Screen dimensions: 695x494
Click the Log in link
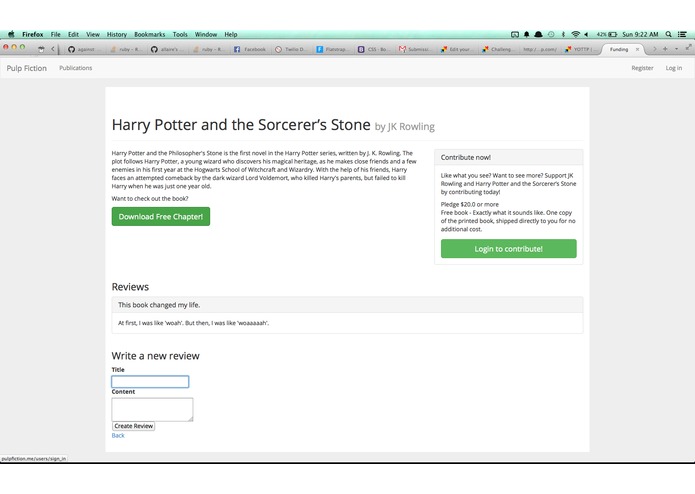pos(674,68)
